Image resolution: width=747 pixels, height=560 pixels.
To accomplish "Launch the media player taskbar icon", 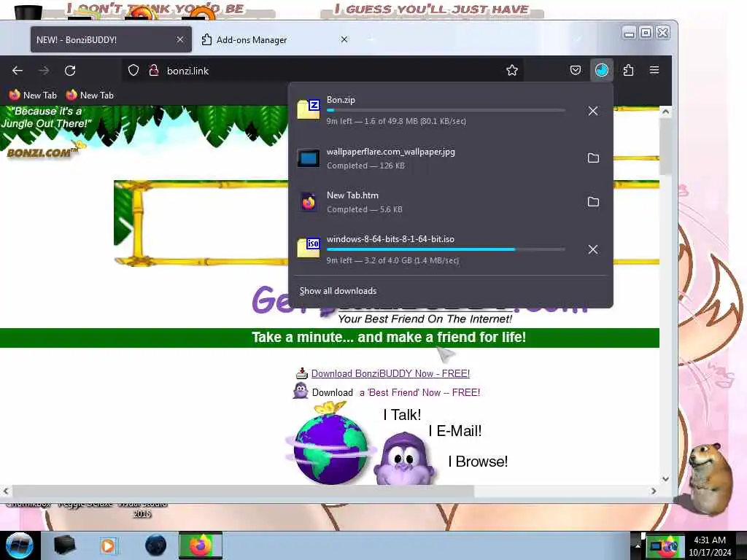I will pos(109,545).
